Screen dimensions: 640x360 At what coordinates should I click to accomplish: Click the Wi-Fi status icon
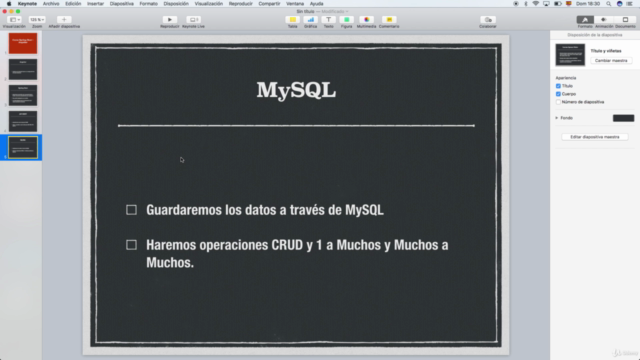536,4
